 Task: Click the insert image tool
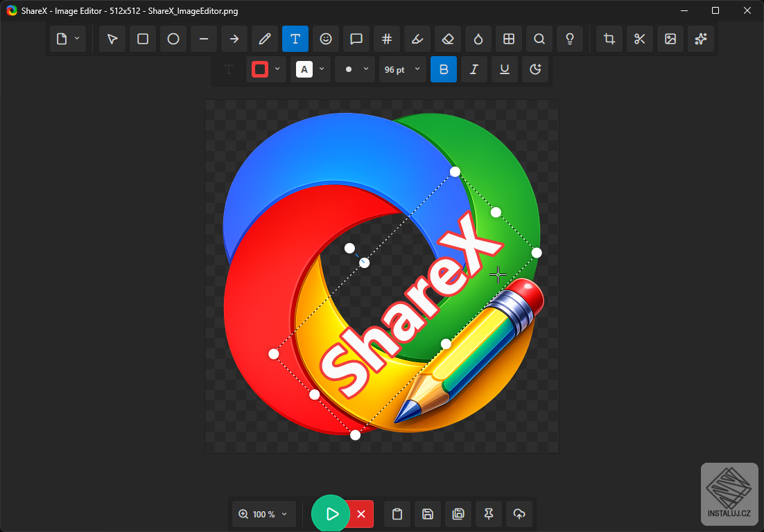pyautogui.click(x=670, y=39)
